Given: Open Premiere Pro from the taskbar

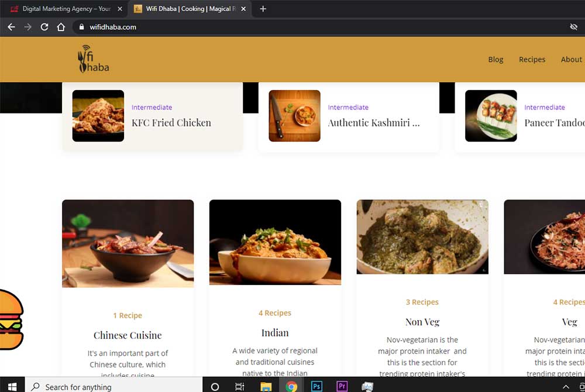Looking at the screenshot, I should [x=342, y=386].
